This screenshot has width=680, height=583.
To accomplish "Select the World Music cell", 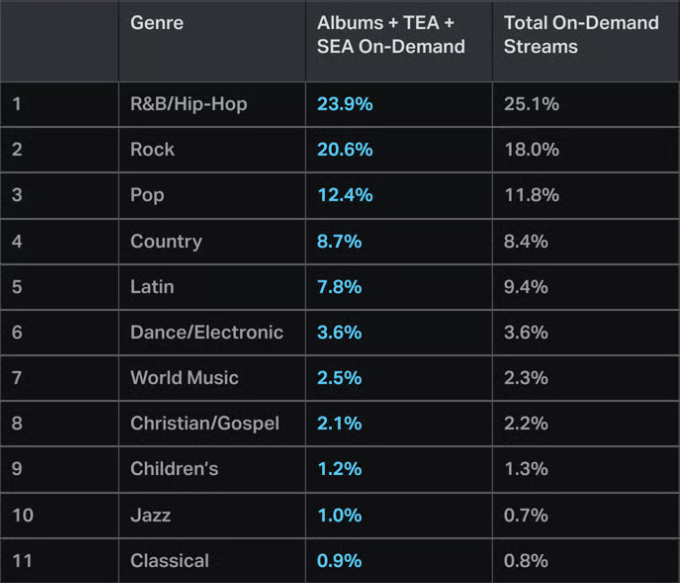I will (184, 378).
